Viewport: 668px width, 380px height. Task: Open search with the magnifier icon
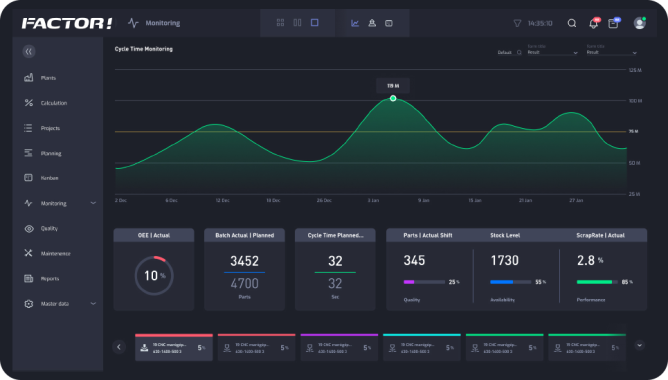coord(572,23)
